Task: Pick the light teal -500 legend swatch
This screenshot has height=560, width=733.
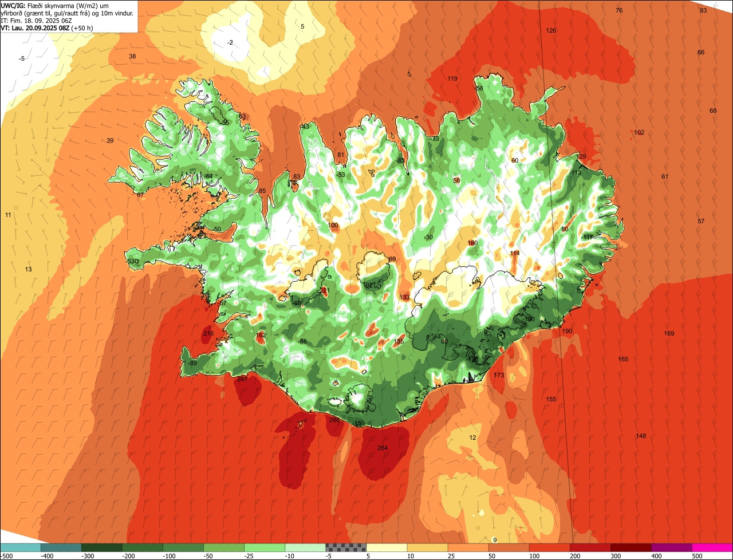Action: tap(21, 547)
